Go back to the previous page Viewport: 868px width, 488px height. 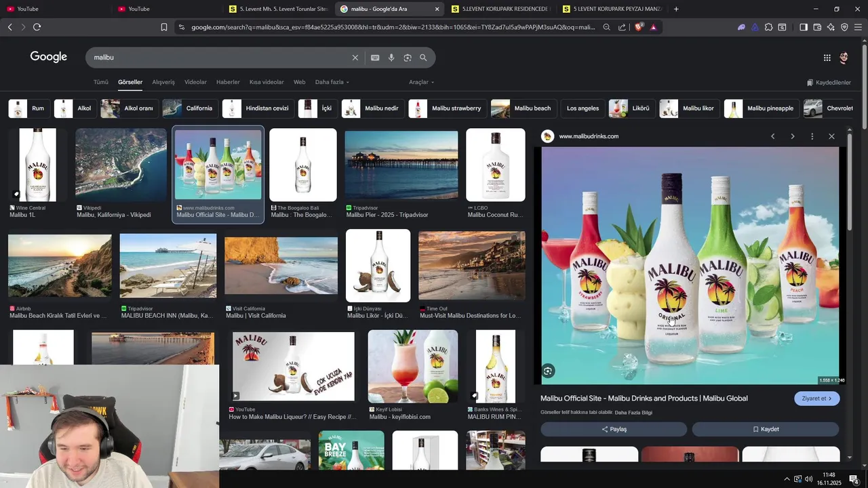point(9,27)
